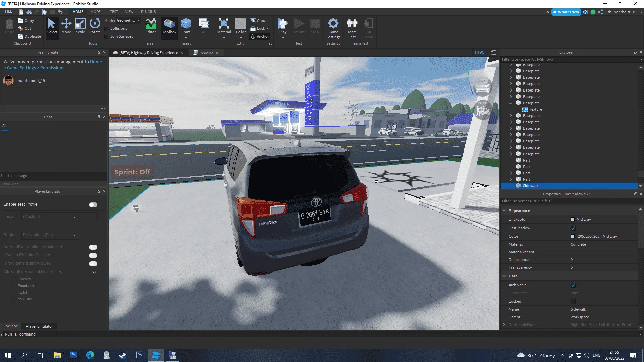Click the undo arrow in quick access bar
This screenshot has height=362, width=644.
coord(60,12)
